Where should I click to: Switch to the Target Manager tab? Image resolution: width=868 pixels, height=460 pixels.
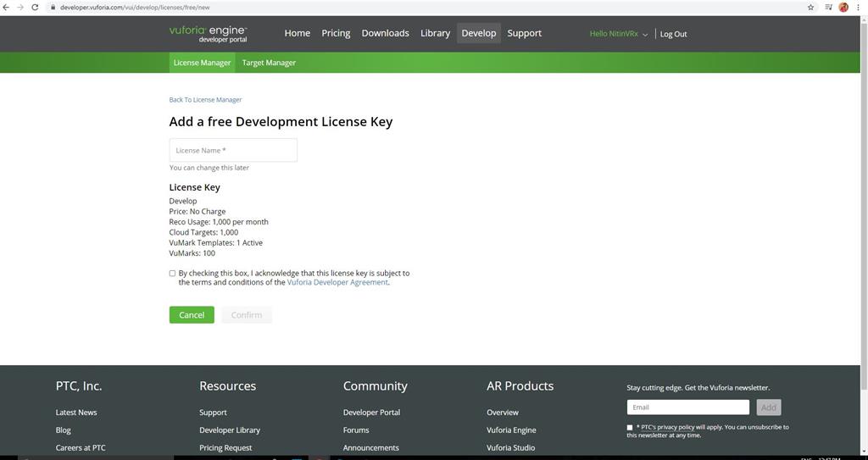click(269, 63)
